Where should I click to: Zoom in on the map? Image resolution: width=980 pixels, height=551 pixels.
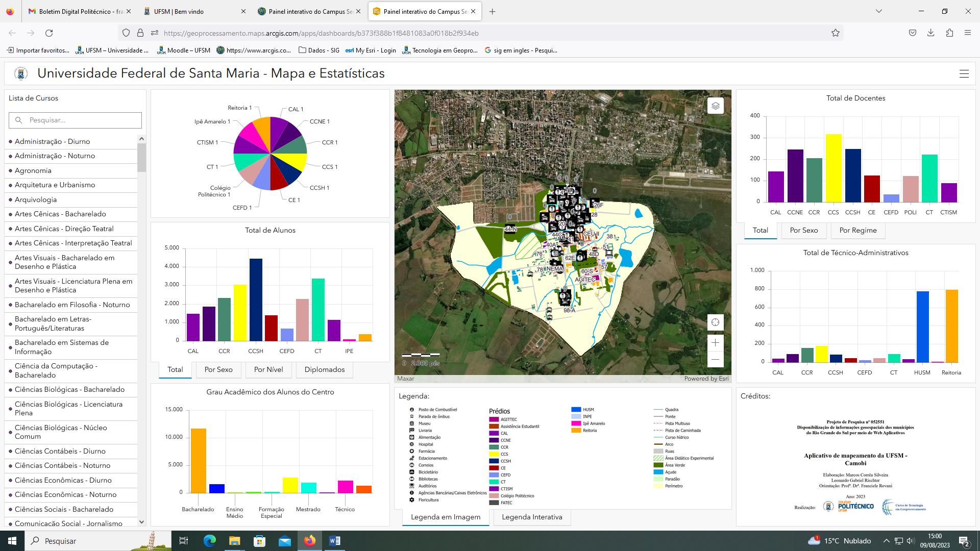(x=715, y=343)
